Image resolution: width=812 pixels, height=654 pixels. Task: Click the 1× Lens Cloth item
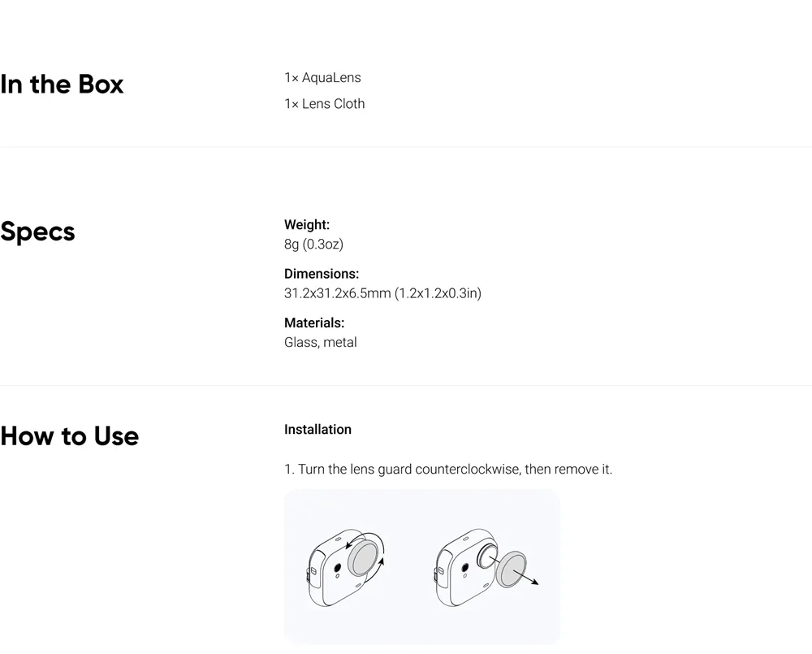point(325,104)
